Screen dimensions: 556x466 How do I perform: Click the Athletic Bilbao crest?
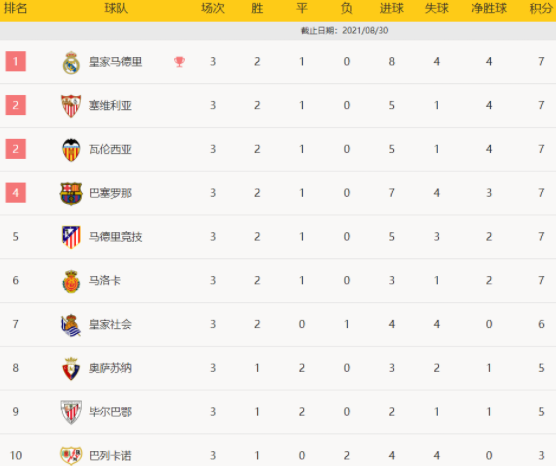71,412
